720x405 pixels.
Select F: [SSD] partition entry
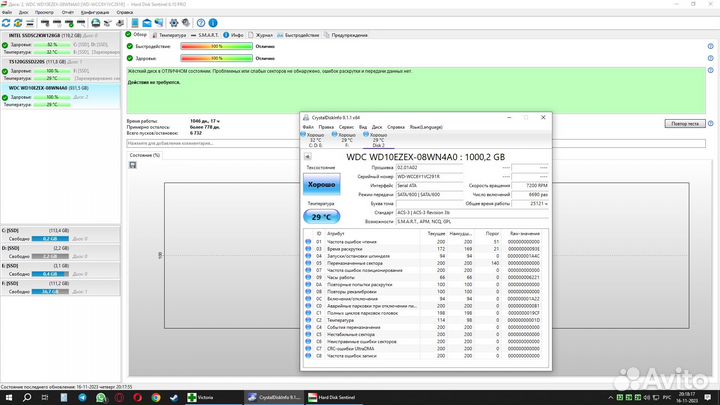point(60,287)
